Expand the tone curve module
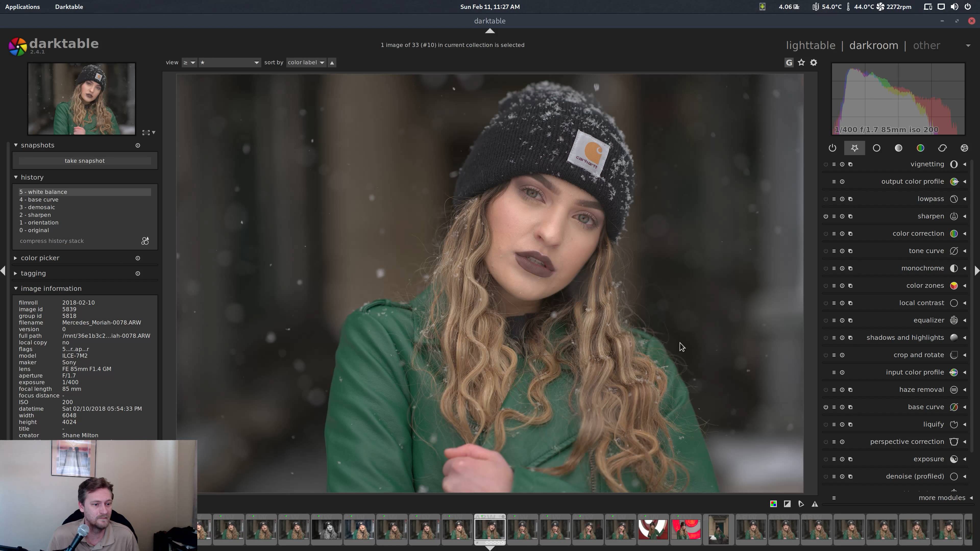The image size is (980, 551). pos(926,251)
